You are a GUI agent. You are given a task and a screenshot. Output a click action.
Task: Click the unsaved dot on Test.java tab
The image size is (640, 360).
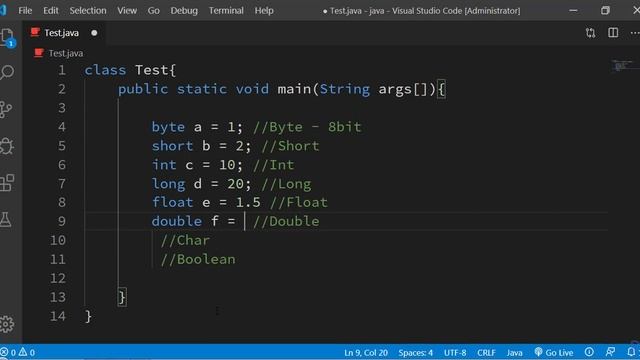point(94,33)
